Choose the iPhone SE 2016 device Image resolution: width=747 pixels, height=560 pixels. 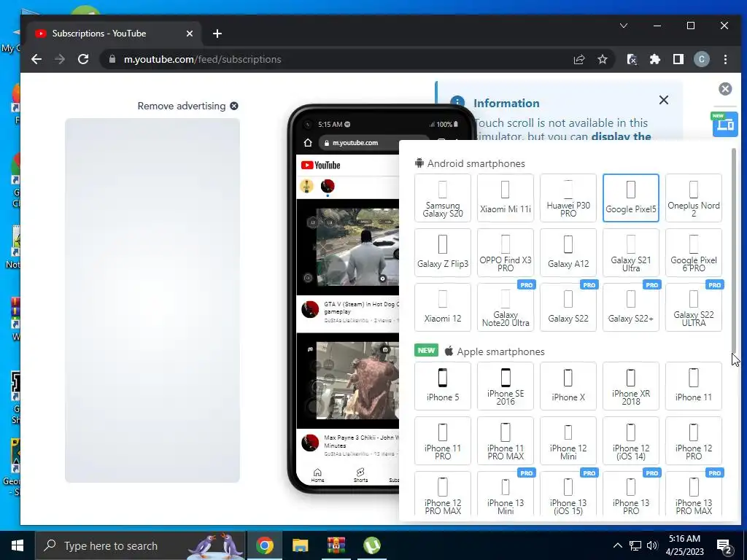click(506, 386)
